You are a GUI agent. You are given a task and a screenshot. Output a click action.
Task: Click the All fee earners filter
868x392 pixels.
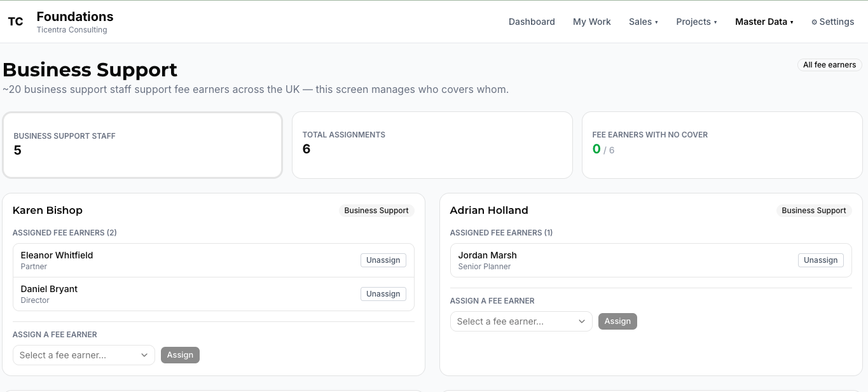point(829,65)
